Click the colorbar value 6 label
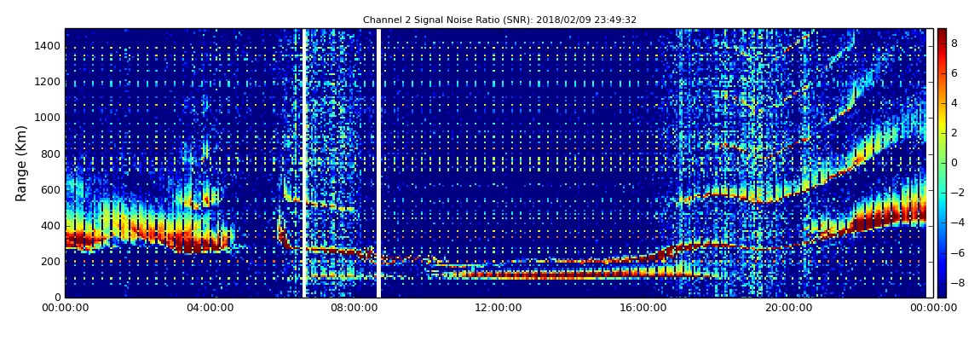Screen dimensions: 980x347 [x=954, y=73]
